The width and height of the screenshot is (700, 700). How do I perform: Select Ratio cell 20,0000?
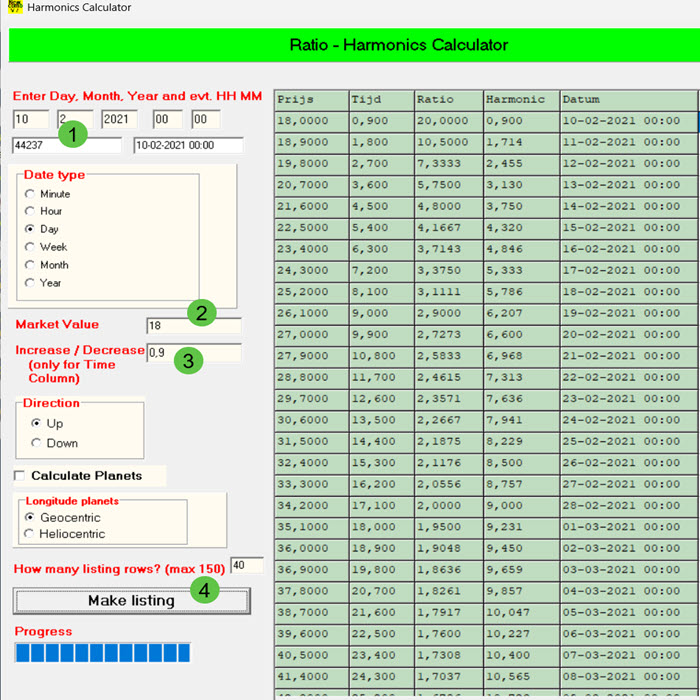pos(449,121)
